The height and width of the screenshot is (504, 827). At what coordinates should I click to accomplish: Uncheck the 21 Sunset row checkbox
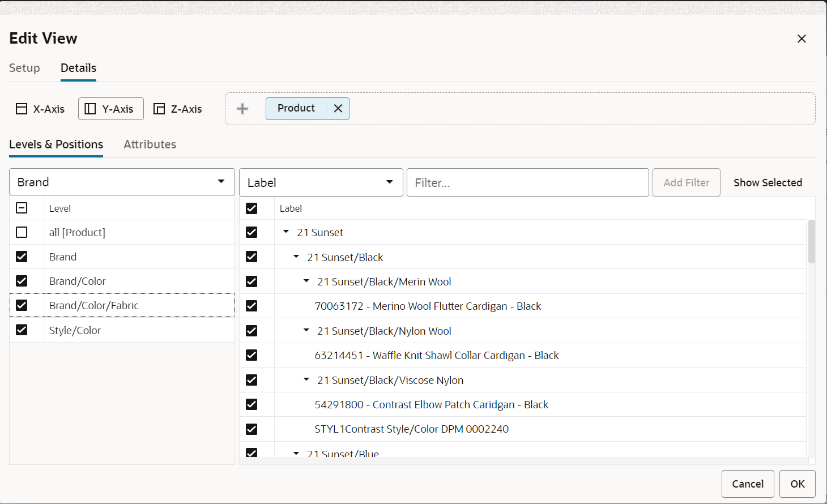click(251, 232)
